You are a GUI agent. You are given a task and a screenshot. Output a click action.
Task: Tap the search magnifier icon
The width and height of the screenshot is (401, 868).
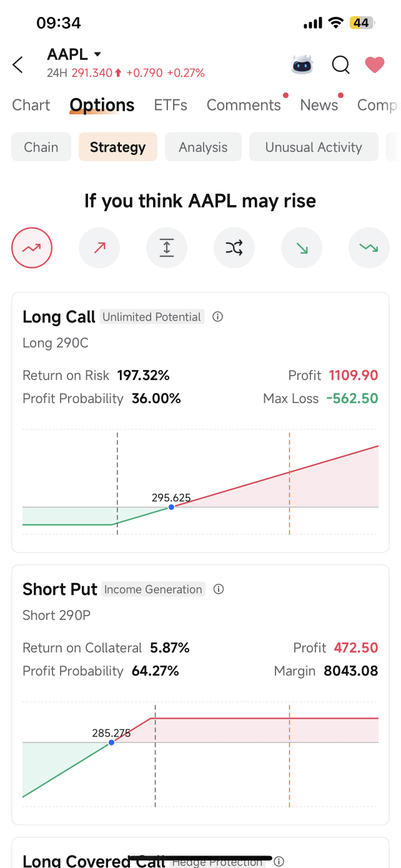[x=340, y=64]
